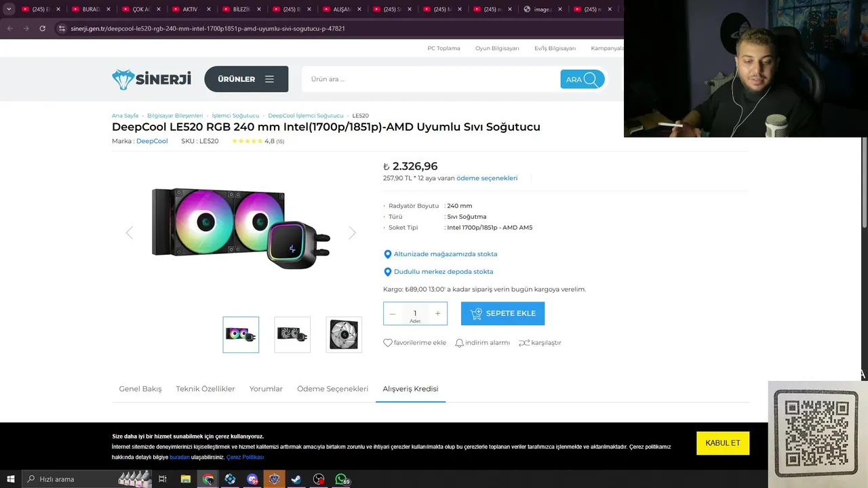Click favorilerime ekle heart icon
Image resolution: width=868 pixels, height=488 pixels.
388,343
